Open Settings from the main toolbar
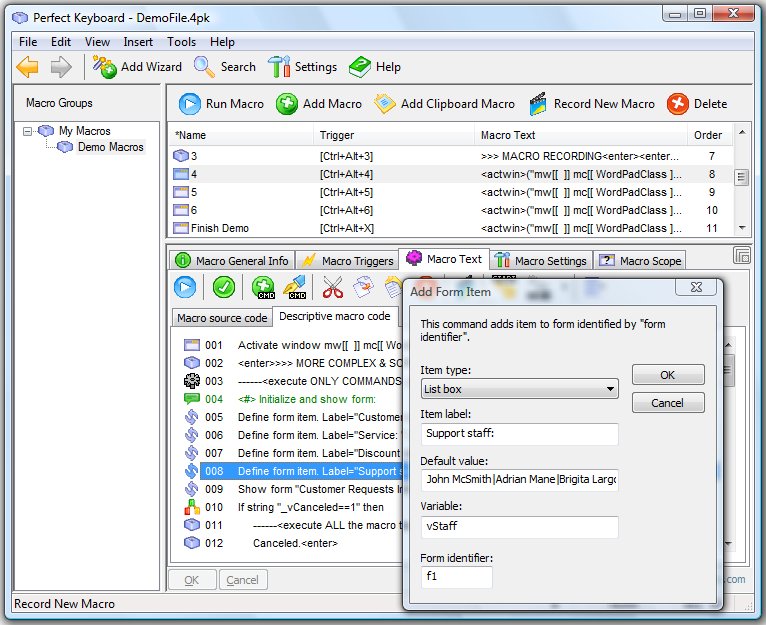766x625 pixels. click(x=302, y=66)
